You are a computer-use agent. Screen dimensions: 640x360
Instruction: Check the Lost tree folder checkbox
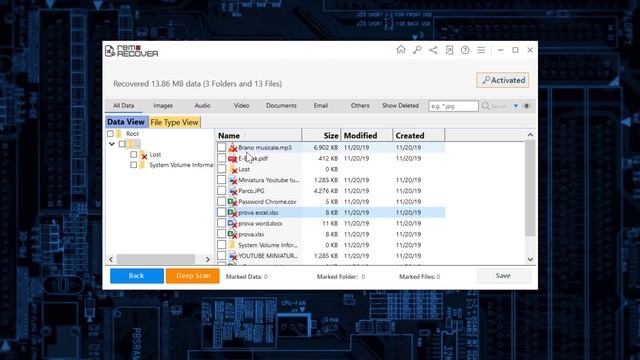tap(133, 154)
